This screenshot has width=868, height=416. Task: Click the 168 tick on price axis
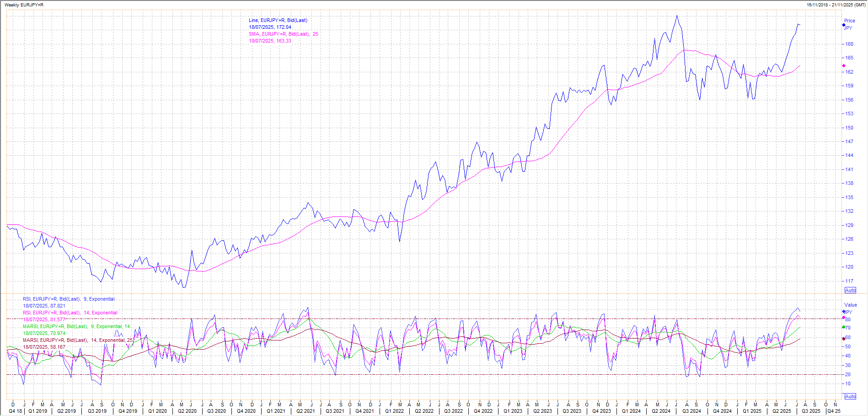tap(849, 44)
